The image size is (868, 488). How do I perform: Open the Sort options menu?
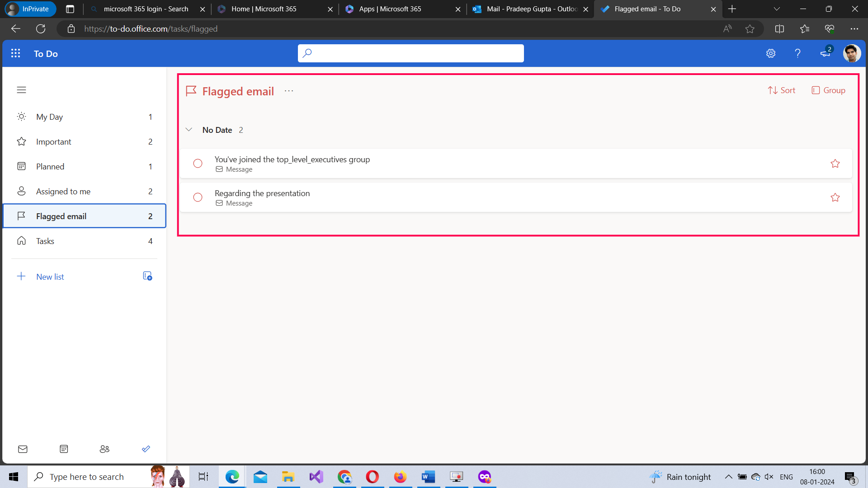click(782, 90)
